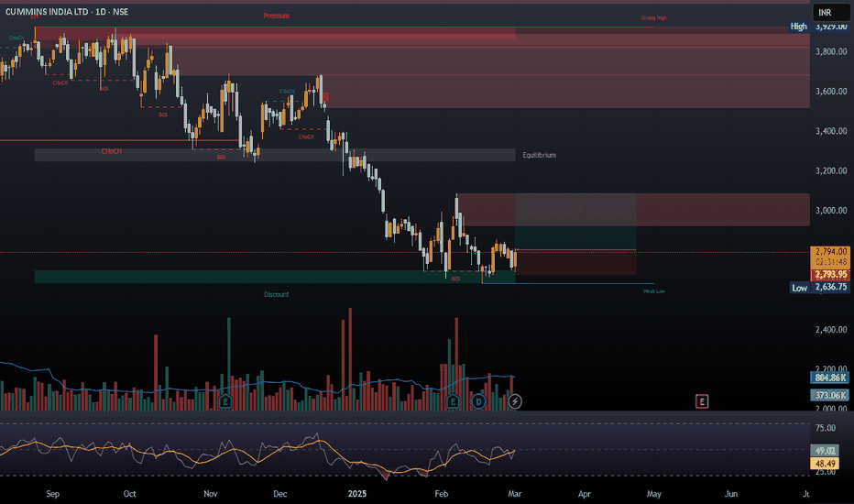854x504 pixels.
Task: Click the Weak Low label
Action: coord(653,291)
